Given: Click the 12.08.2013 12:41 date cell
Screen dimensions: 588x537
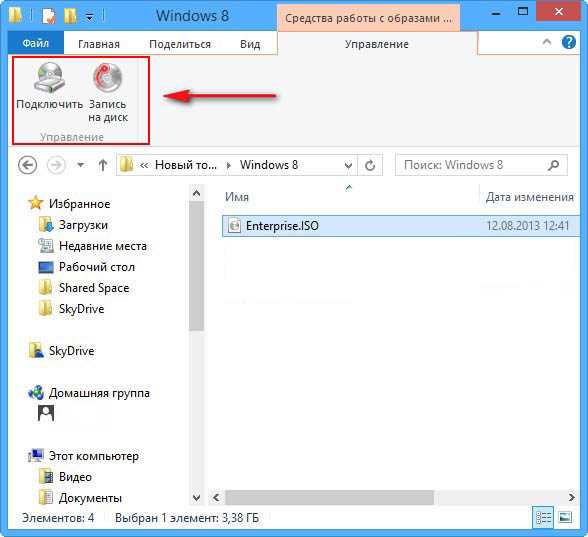Looking at the screenshot, I should pos(528,226).
